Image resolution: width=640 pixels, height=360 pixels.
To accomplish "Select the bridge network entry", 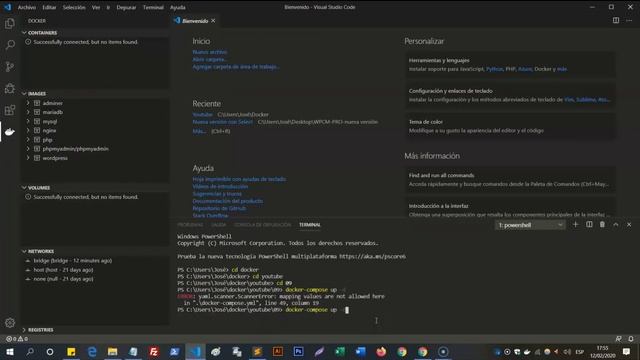I will [73, 260].
